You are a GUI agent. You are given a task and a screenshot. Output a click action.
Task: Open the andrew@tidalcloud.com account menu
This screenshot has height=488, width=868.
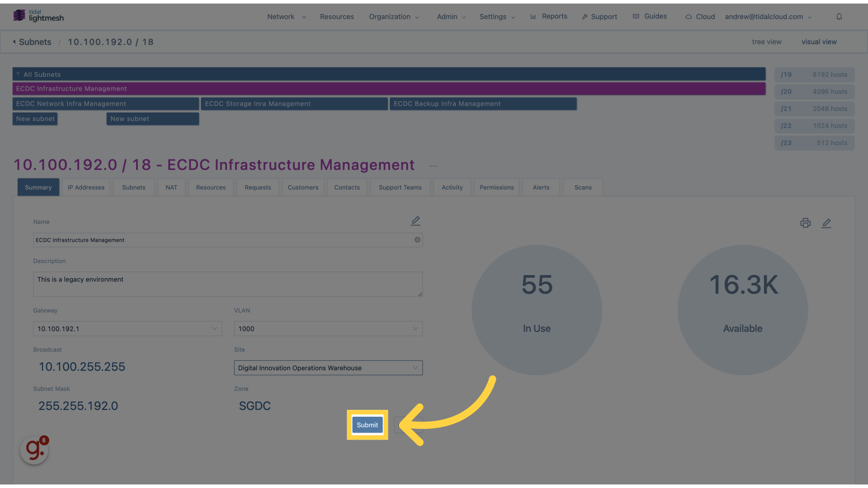[x=768, y=17]
